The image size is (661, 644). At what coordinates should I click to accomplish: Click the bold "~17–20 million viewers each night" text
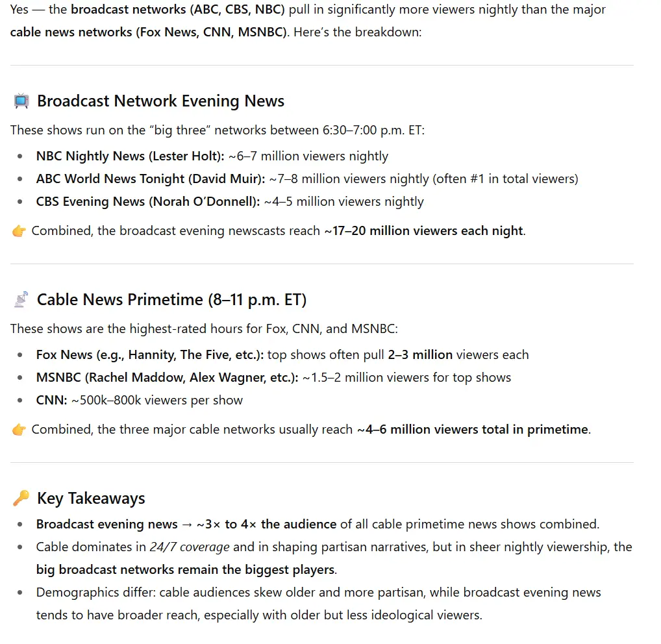423,231
